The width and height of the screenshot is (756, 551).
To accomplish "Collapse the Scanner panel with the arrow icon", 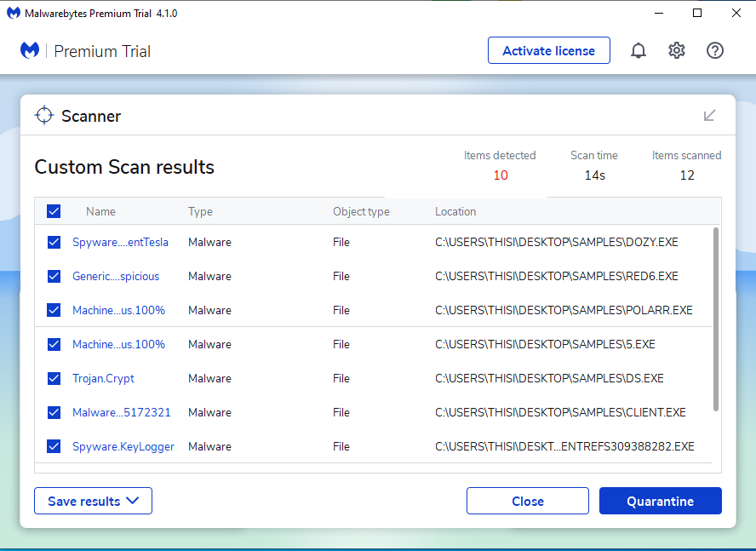I will click(x=709, y=115).
